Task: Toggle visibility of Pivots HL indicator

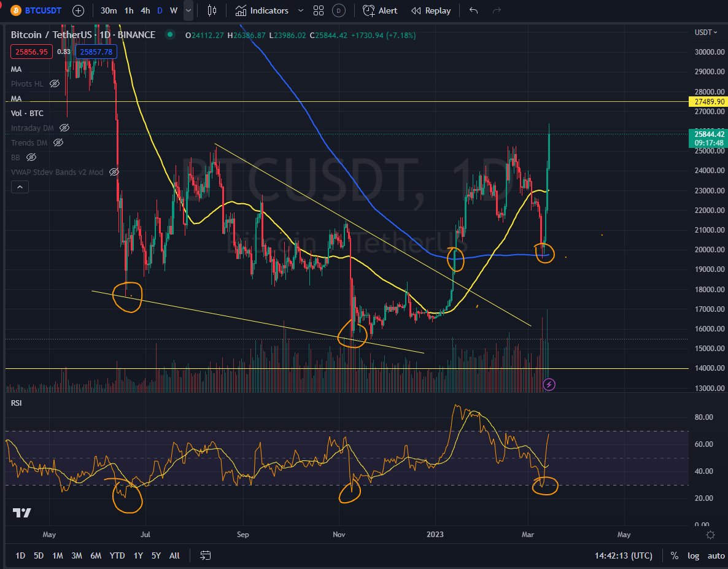Action: [55, 83]
